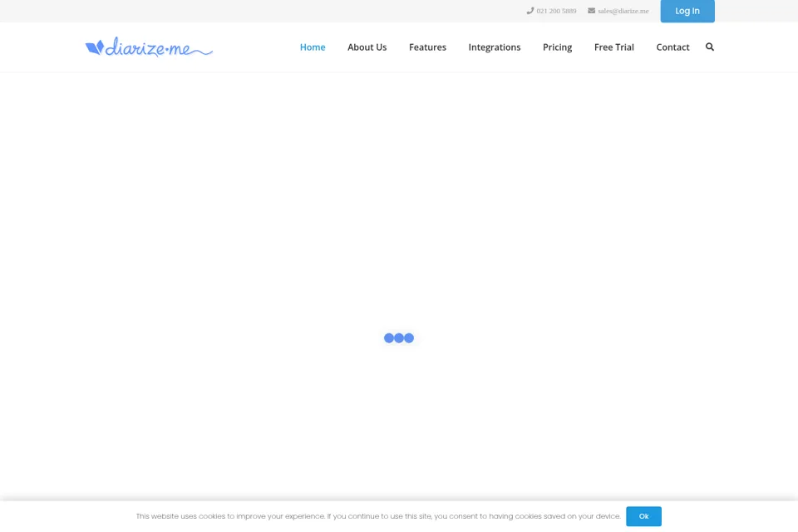Accept cookies with the Ok button
Image resolution: width=798 pixels, height=532 pixels.
[643, 516]
